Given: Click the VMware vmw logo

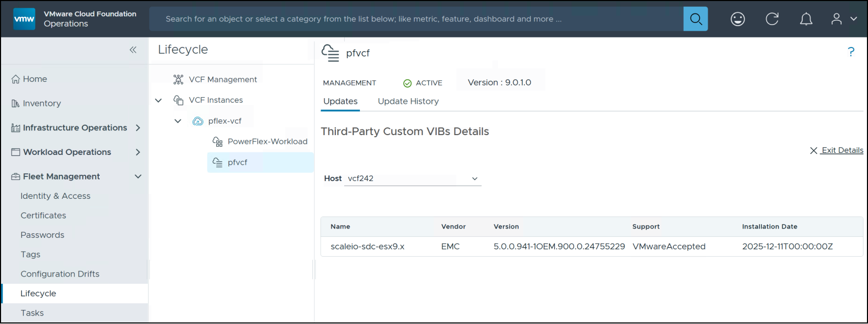Looking at the screenshot, I should 24,19.
